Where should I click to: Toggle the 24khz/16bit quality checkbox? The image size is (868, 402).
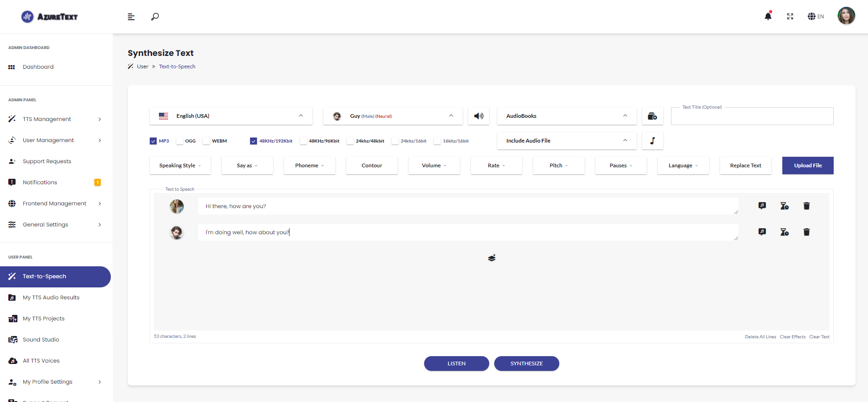[395, 141]
